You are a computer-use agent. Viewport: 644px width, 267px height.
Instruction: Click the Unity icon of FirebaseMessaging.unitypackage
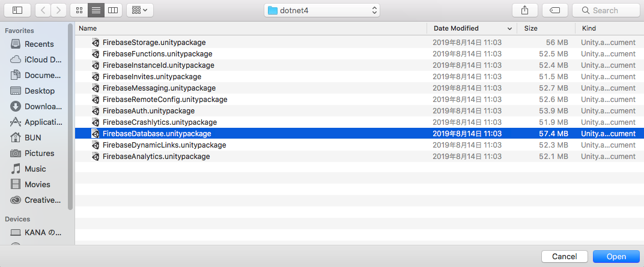(96, 88)
